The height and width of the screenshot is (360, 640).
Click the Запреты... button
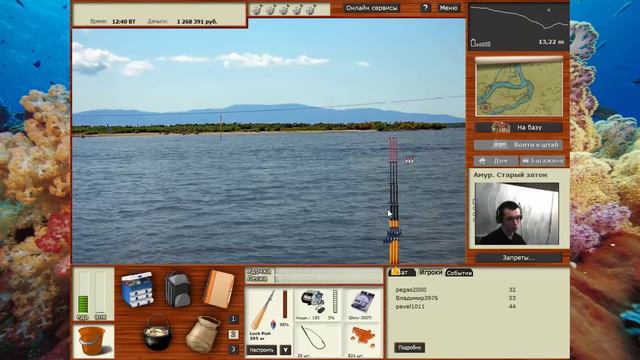point(519,258)
